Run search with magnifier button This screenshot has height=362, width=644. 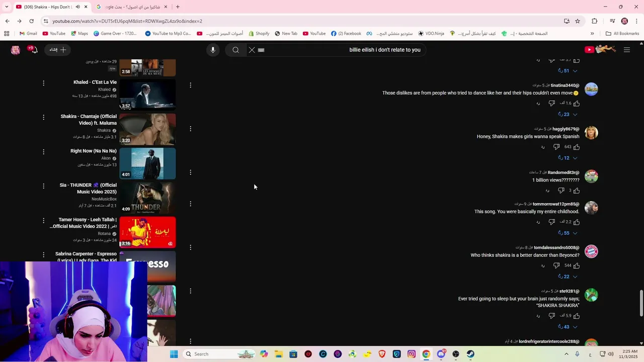pyautogui.click(x=235, y=50)
